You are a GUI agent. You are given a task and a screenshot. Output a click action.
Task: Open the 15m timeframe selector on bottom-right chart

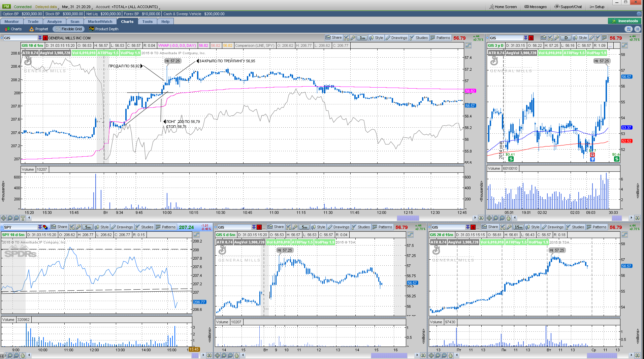(518, 227)
